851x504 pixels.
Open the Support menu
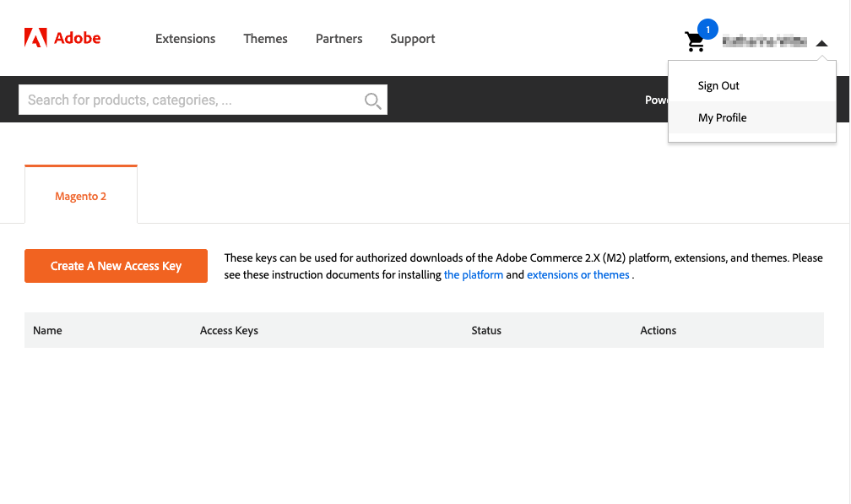click(x=413, y=39)
